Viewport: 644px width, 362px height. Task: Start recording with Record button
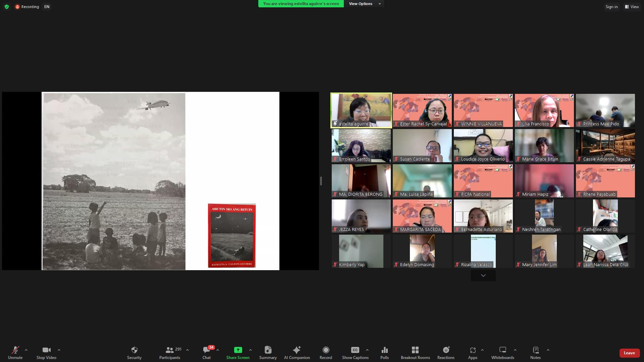[326, 353]
